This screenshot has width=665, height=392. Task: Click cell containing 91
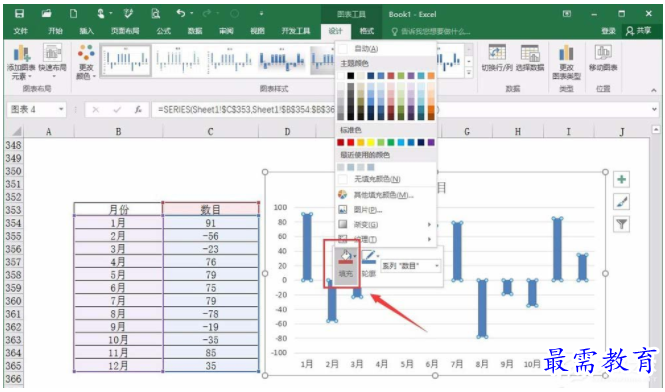[x=211, y=223]
